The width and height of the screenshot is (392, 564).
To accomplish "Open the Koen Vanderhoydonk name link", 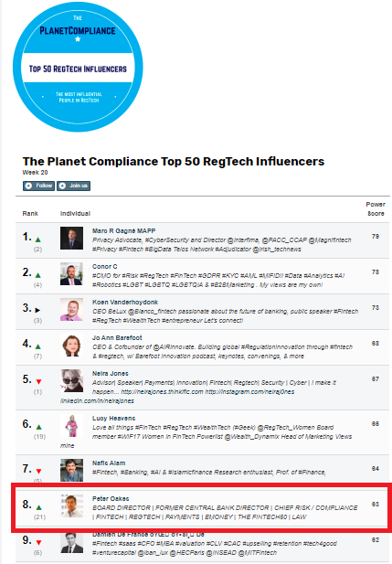I will point(125,303).
